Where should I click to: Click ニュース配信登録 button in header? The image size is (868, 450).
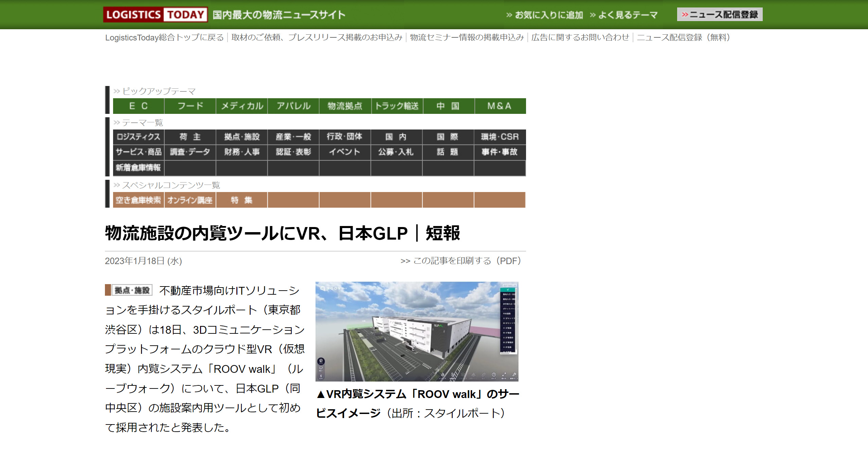[720, 15]
